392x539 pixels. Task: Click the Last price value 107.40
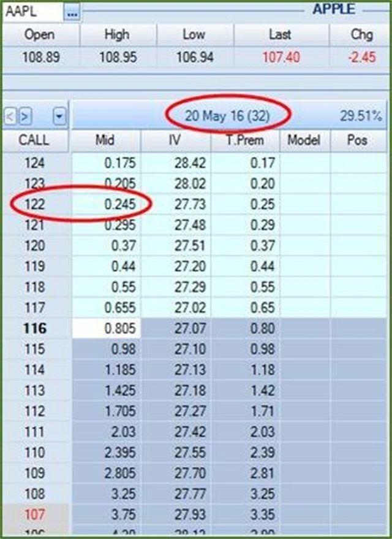279,58
